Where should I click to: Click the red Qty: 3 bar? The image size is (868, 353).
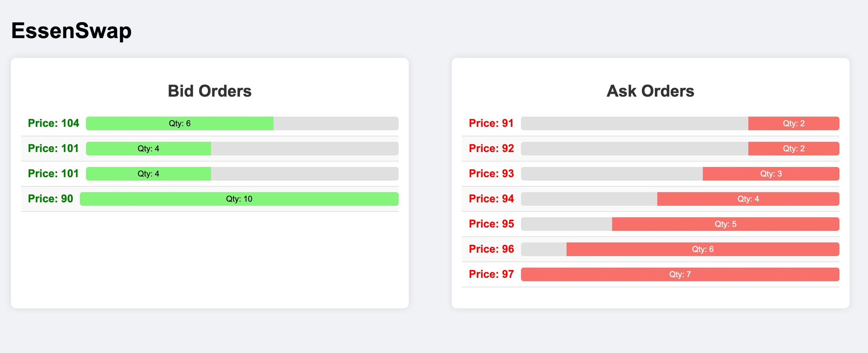click(x=771, y=174)
